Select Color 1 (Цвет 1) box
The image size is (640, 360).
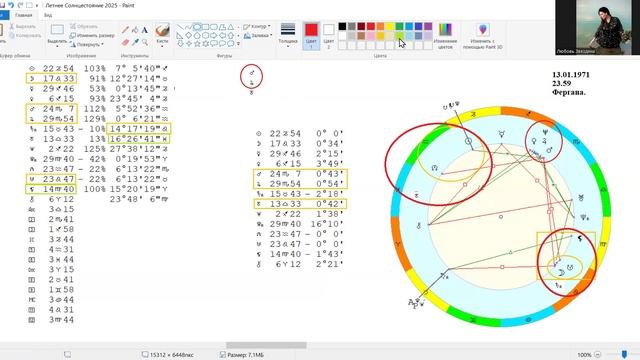click(311, 36)
